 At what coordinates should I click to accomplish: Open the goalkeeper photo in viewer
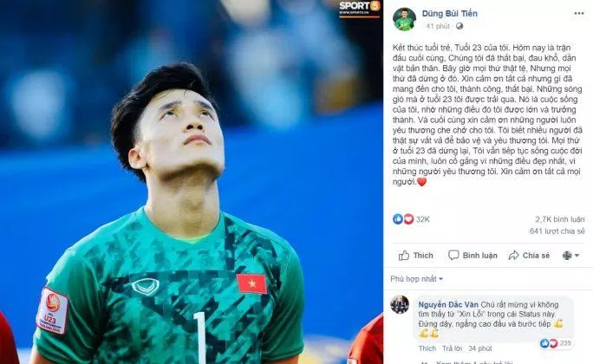point(192,182)
